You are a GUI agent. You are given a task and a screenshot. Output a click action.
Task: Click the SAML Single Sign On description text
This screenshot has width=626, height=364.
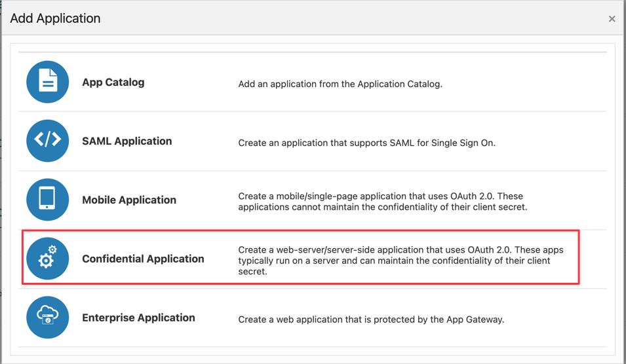click(x=366, y=143)
